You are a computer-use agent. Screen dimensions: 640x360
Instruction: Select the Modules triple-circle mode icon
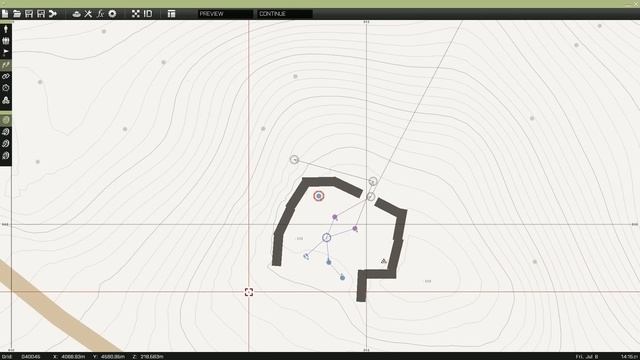[x=6, y=100]
